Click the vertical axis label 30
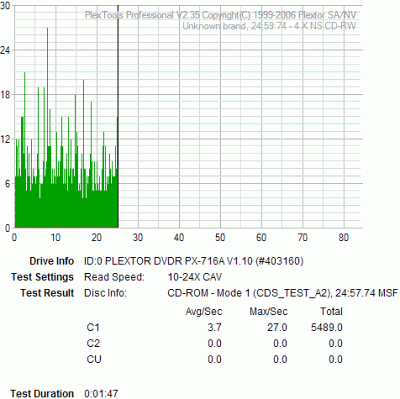This screenshot has height=399, width=400. point(5,5)
